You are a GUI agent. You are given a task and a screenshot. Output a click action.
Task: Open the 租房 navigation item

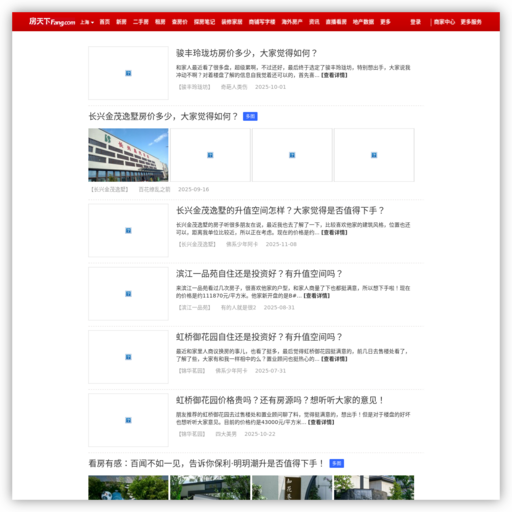[160, 22]
